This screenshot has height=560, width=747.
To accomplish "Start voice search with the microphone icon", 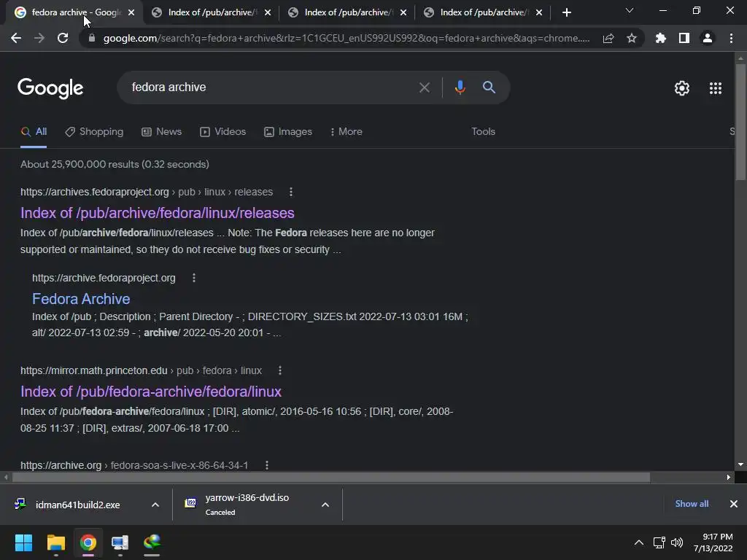I will pyautogui.click(x=460, y=87).
